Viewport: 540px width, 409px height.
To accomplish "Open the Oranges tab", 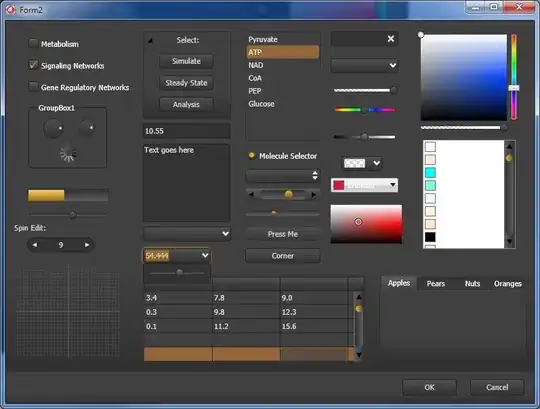I will click(x=508, y=284).
